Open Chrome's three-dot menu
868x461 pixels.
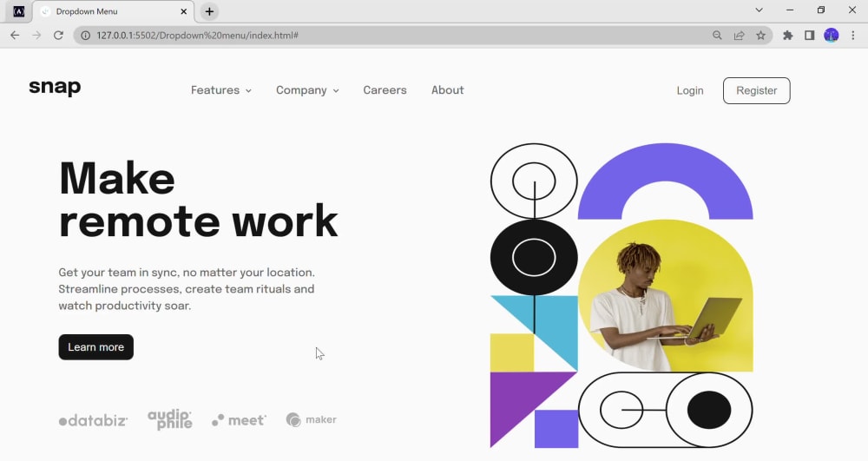[853, 36]
